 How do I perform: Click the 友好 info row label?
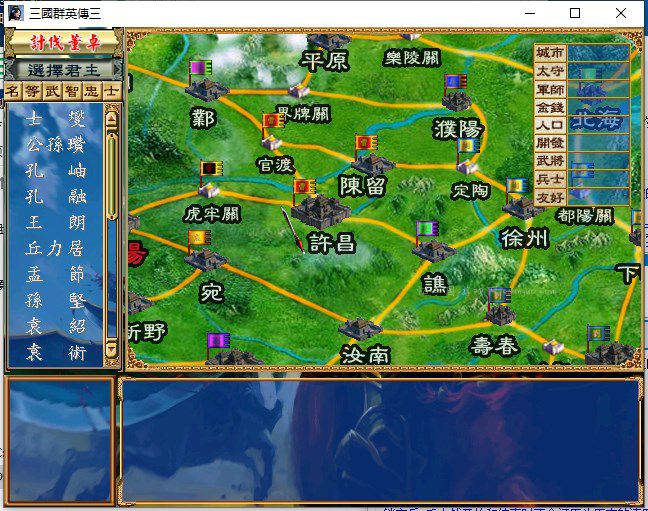[x=550, y=197]
